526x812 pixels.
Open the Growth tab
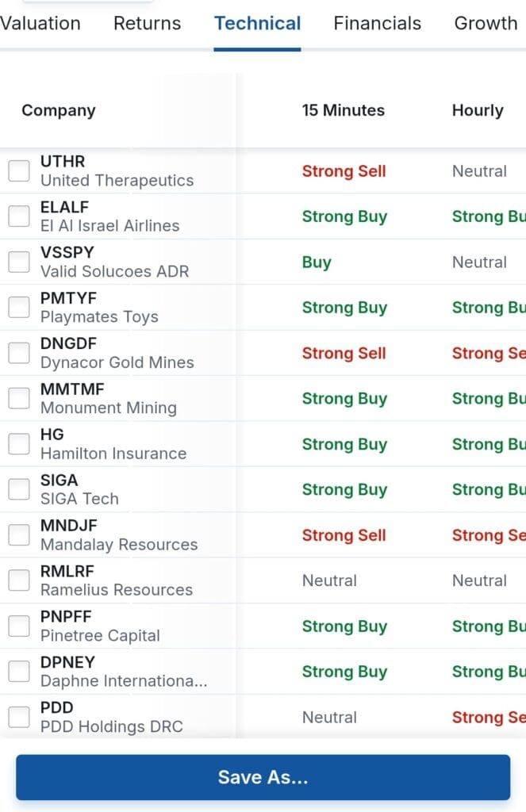pos(486,24)
